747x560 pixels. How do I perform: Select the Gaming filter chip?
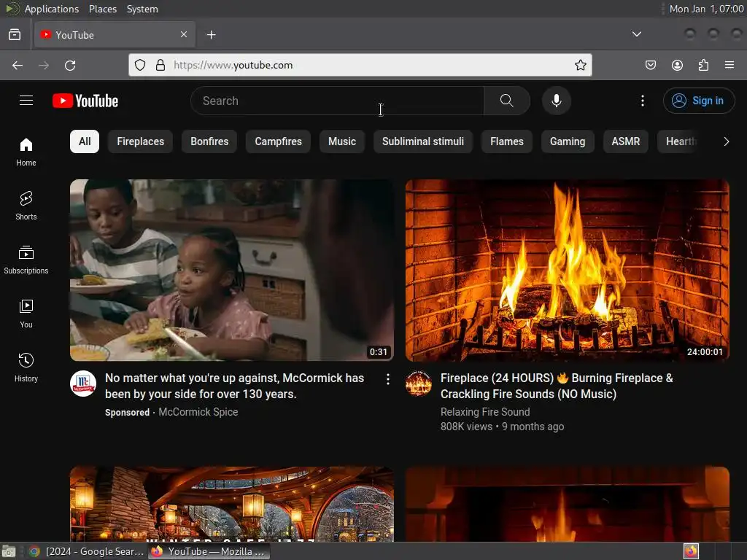(568, 141)
